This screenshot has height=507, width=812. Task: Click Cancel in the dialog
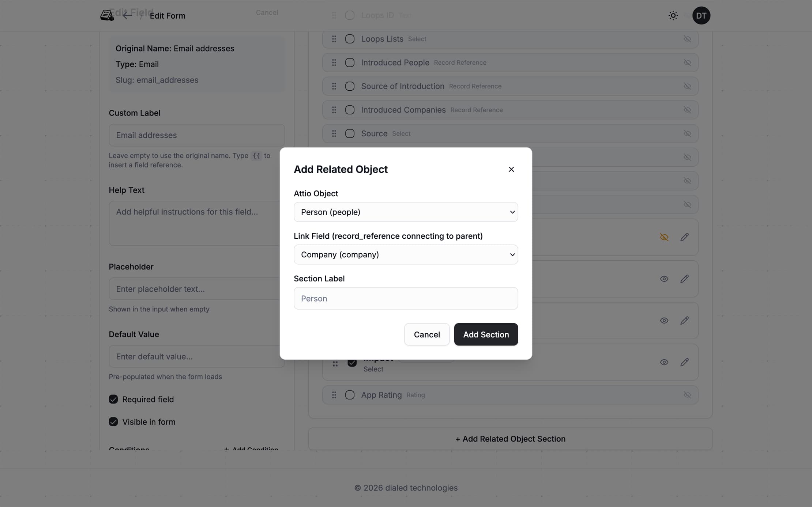coord(426,334)
